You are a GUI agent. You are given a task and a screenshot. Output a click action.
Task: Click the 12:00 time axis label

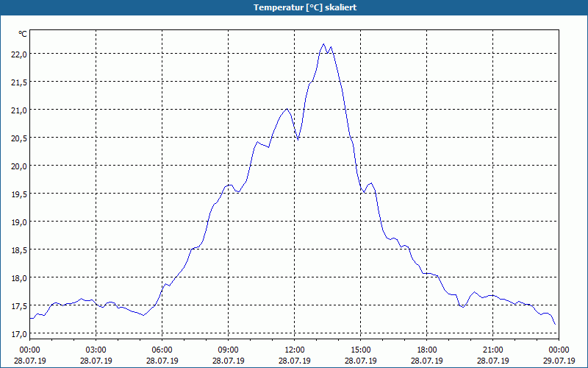pyautogui.click(x=295, y=350)
